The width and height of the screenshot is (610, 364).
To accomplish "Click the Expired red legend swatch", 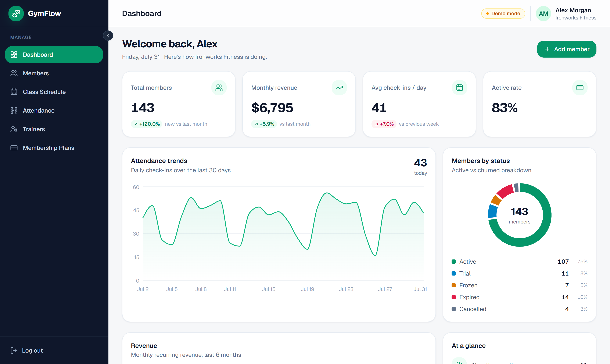I will (454, 297).
